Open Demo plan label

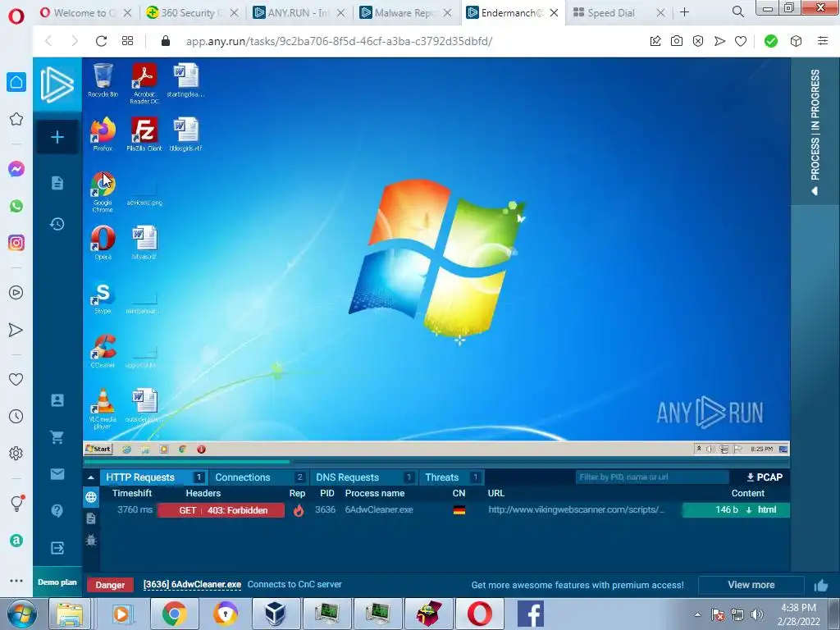57,582
